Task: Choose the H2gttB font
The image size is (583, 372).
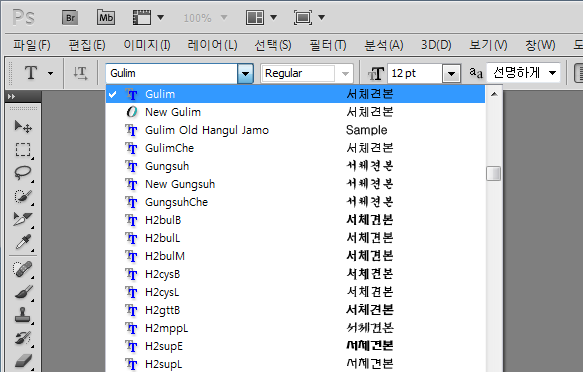Action: pyautogui.click(x=296, y=310)
